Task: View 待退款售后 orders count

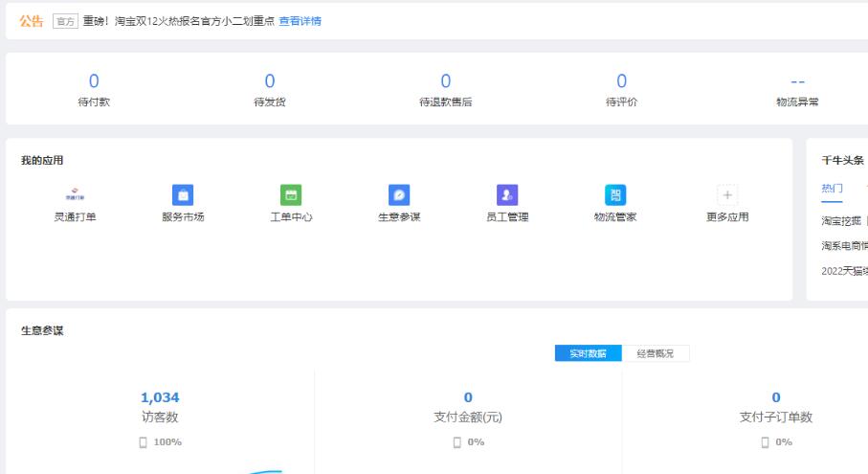Action: (446, 80)
